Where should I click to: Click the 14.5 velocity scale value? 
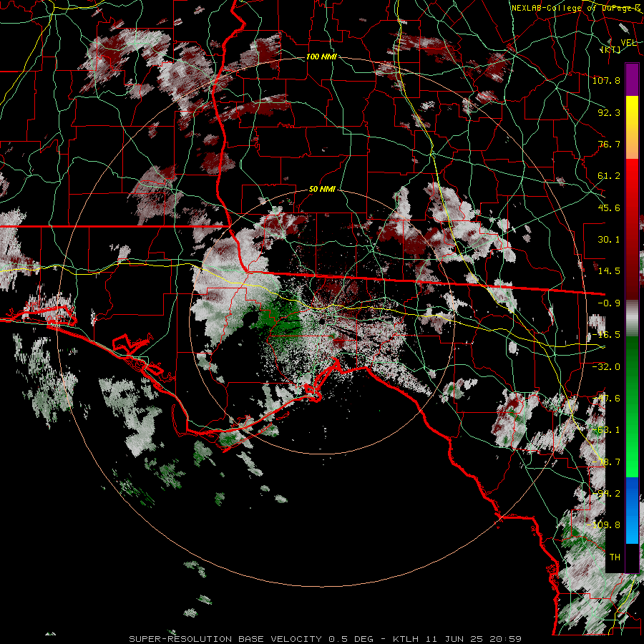[609, 271]
